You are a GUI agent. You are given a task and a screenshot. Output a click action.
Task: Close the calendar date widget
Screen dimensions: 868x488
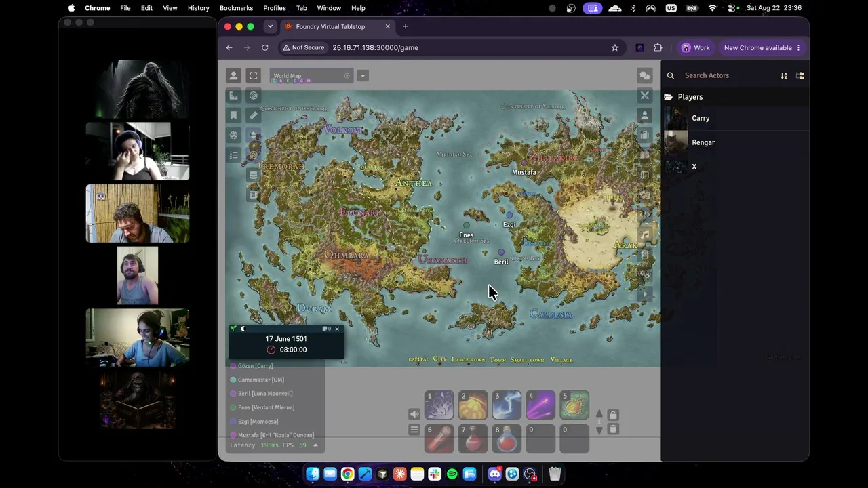[x=337, y=329]
